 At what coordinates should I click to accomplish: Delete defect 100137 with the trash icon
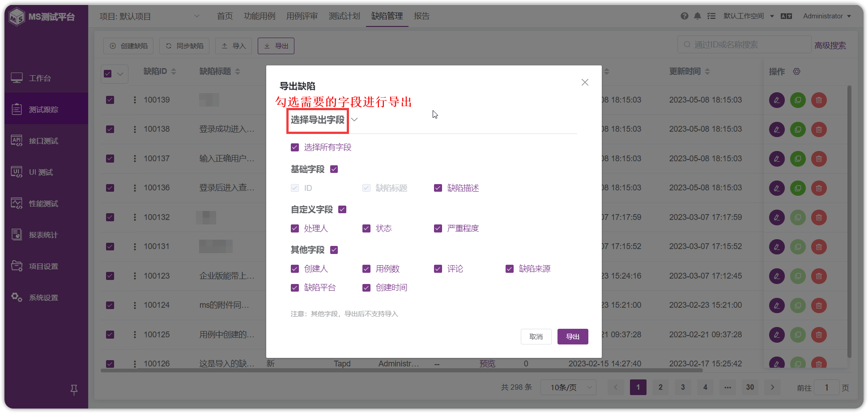819,159
